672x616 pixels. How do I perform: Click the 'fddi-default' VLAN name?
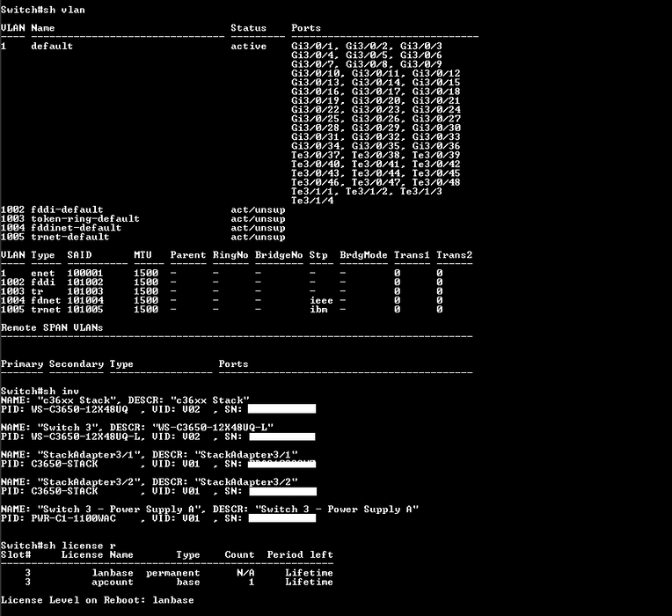click(67, 209)
